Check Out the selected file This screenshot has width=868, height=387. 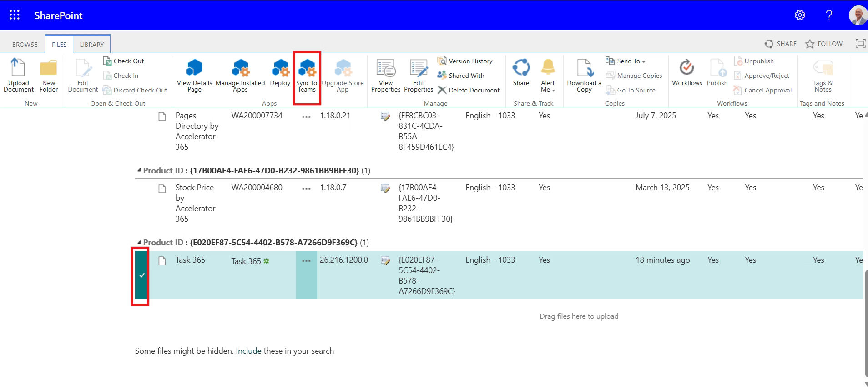[x=123, y=61]
